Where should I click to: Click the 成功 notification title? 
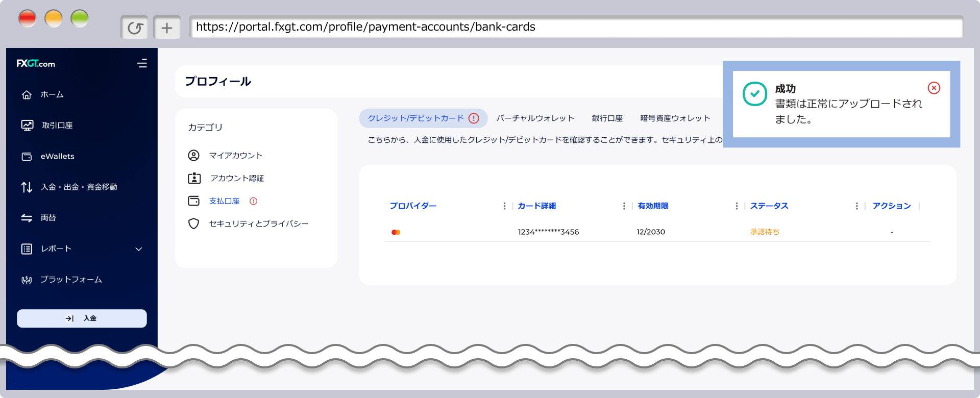(786, 89)
